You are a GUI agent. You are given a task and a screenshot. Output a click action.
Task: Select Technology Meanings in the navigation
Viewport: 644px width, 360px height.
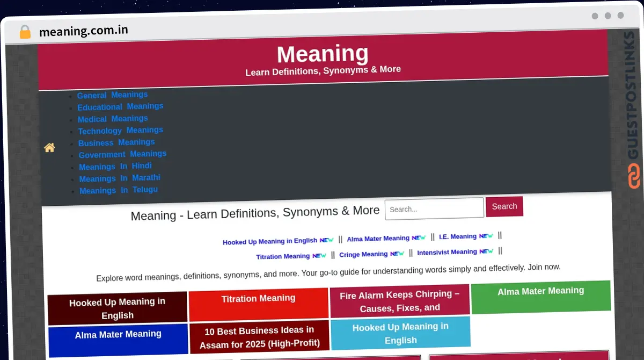[x=120, y=130]
